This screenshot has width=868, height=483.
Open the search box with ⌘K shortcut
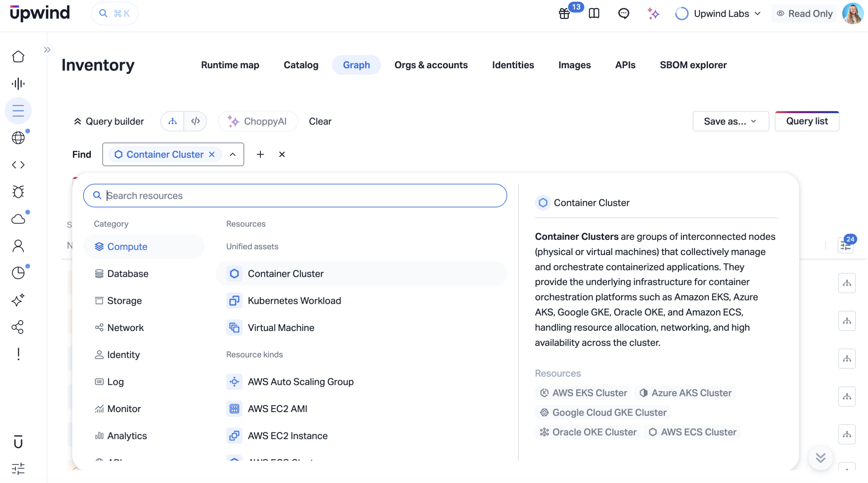pyautogui.click(x=115, y=14)
